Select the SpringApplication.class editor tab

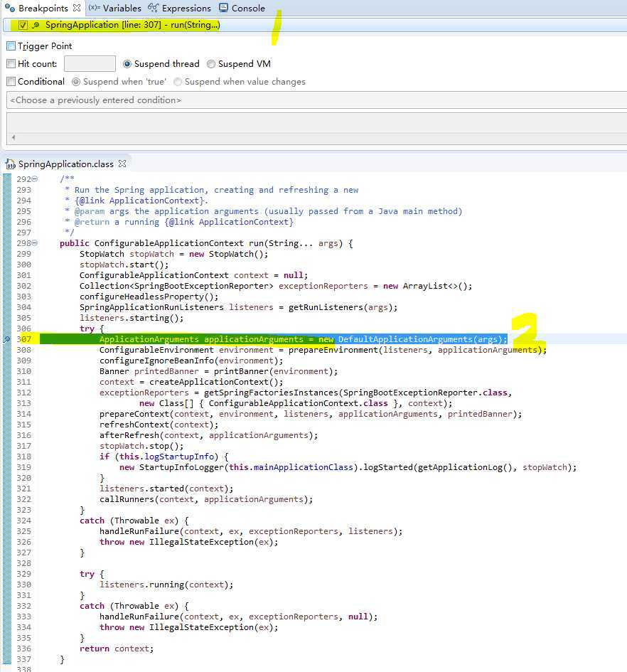click(x=66, y=164)
